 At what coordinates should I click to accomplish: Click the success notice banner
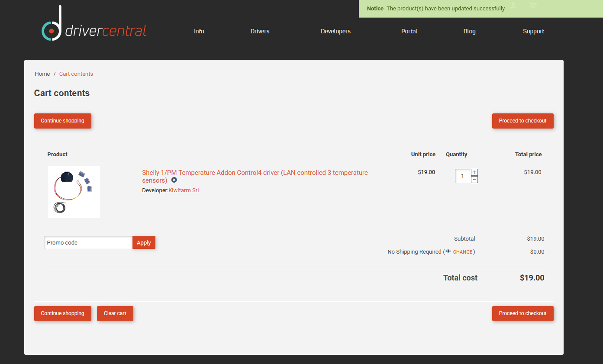coord(481,9)
